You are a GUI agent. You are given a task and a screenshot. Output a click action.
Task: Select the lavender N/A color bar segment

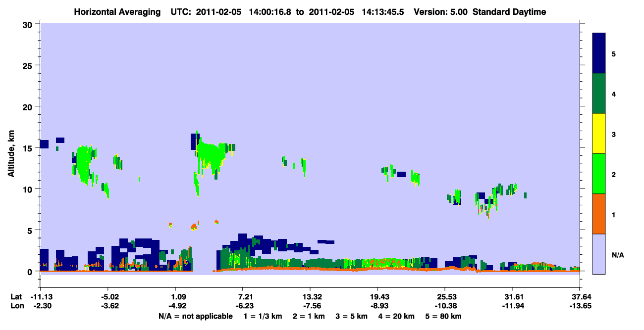click(x=599, y=253)
